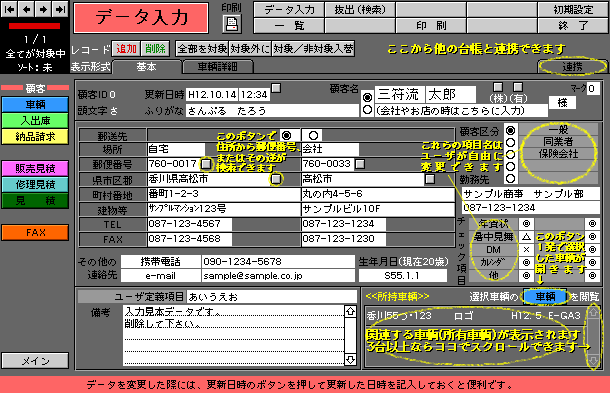The height and width of the screenshot is (393, 610).
Task: Click postal code lookup button beside 760-0017
Action: 206,164
